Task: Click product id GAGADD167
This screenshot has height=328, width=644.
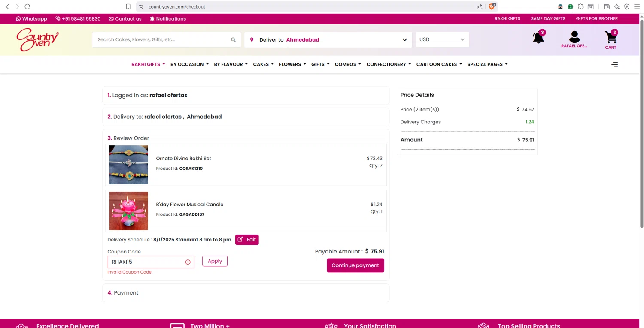Action: click(191, 214)
